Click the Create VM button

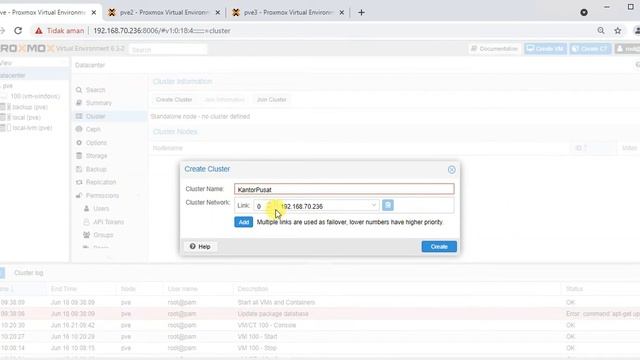(x=545, y=49)
